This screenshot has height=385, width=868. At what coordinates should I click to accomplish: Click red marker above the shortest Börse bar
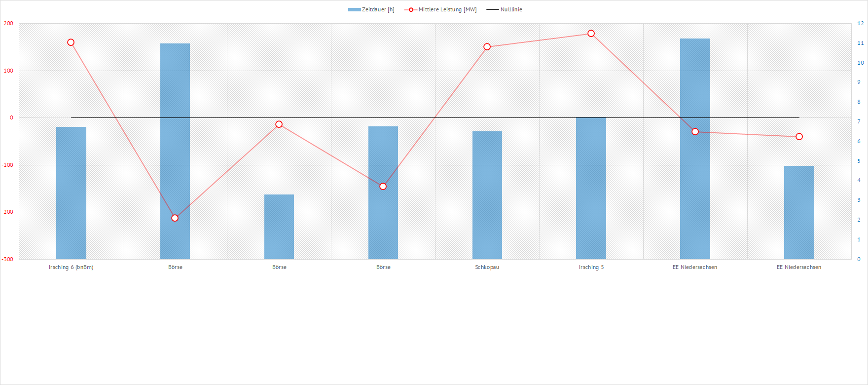click(279, 124)
